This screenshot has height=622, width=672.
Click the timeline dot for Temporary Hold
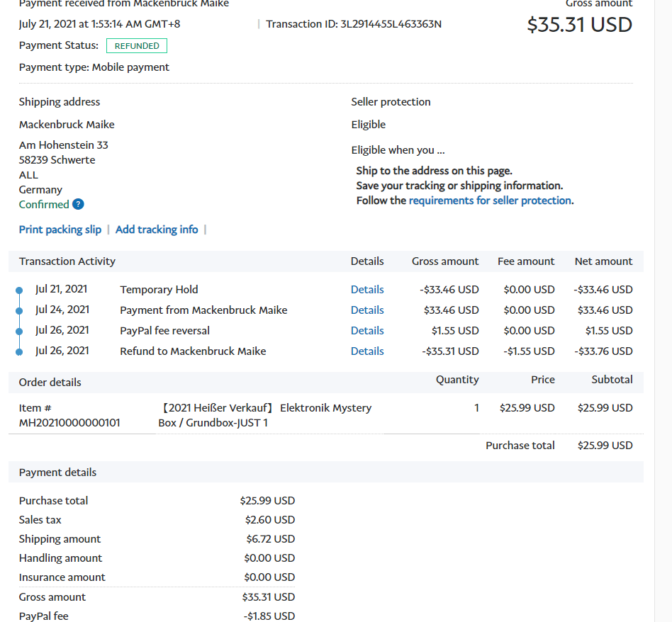(19, 290)
